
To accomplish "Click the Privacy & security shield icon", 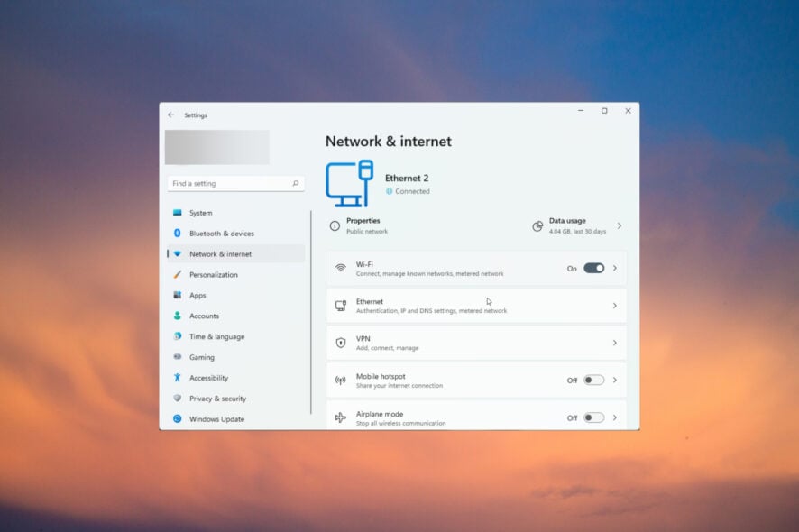I will point(178,398).
